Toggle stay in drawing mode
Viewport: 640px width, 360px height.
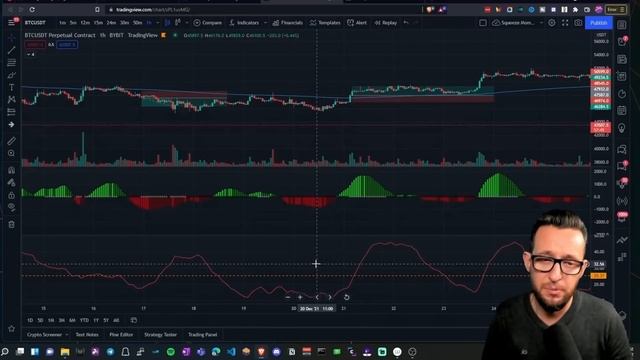pyautogui.click(x=11, y=182)
